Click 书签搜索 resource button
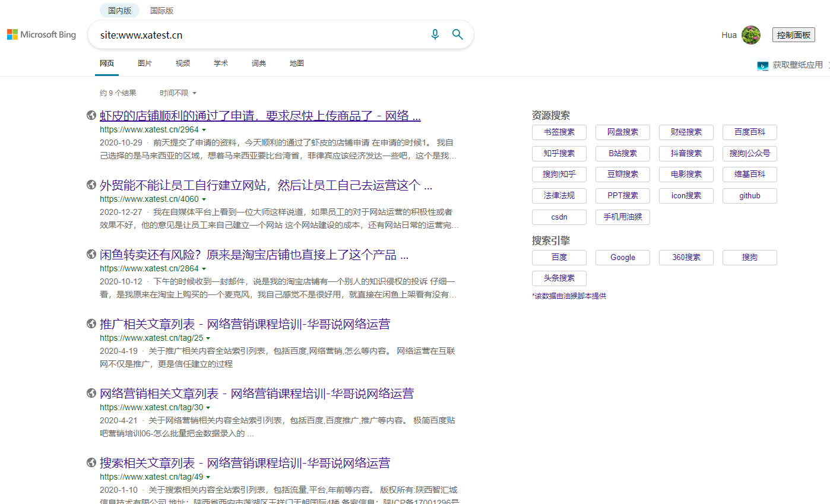 click(559, 132)
